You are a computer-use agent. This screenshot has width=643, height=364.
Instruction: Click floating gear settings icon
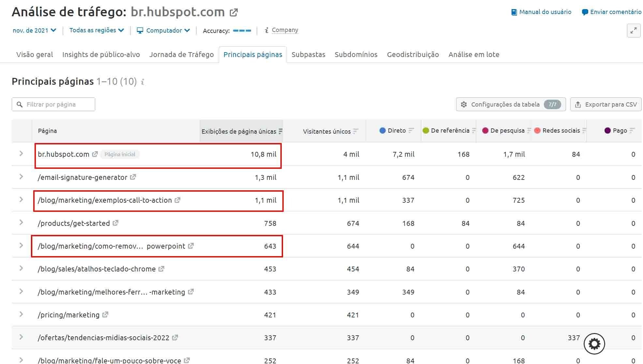click(x=594, y=344)
